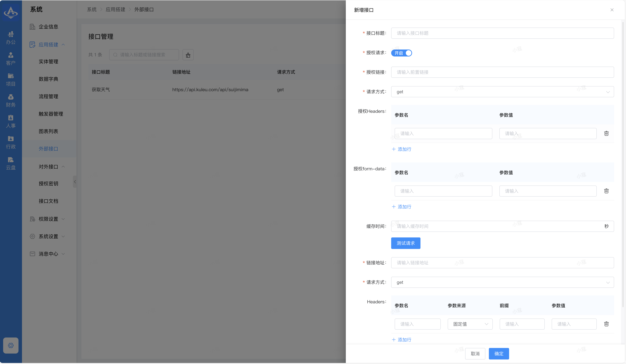Open the 云盘 cloud drive icon
The height and width of the screenshot is (364, 626).
[x=11, y=163]
